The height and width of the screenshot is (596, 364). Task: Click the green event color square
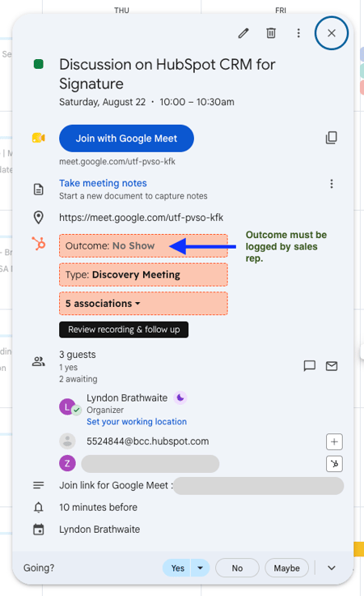click(x=38, y=64)
